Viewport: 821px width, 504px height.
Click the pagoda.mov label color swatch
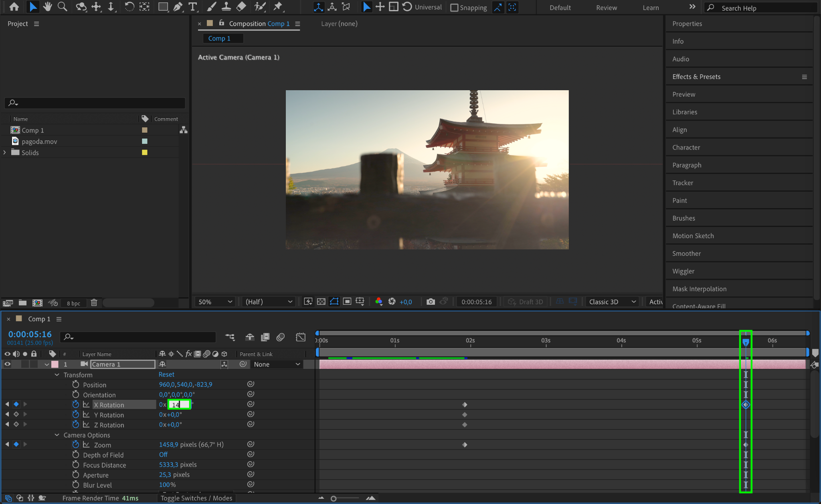point(145,141)
